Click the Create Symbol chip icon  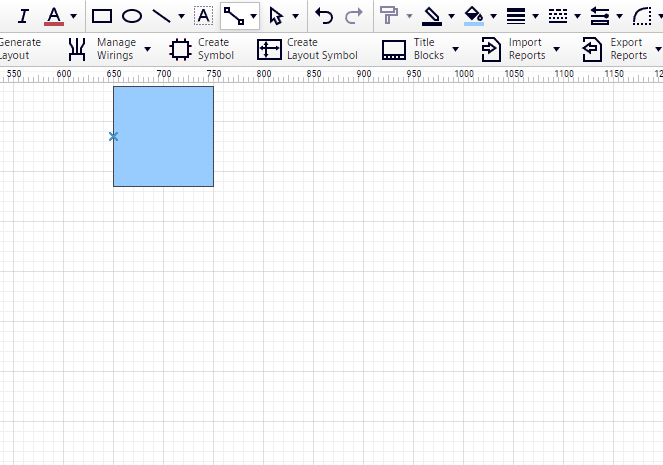coord(181,49)
